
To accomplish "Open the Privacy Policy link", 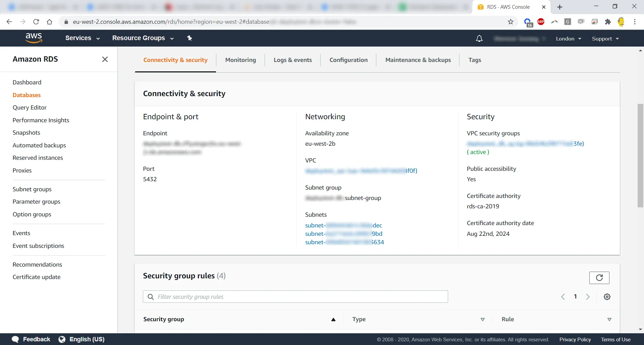I will pyautogui.click(x=575, y=339).
